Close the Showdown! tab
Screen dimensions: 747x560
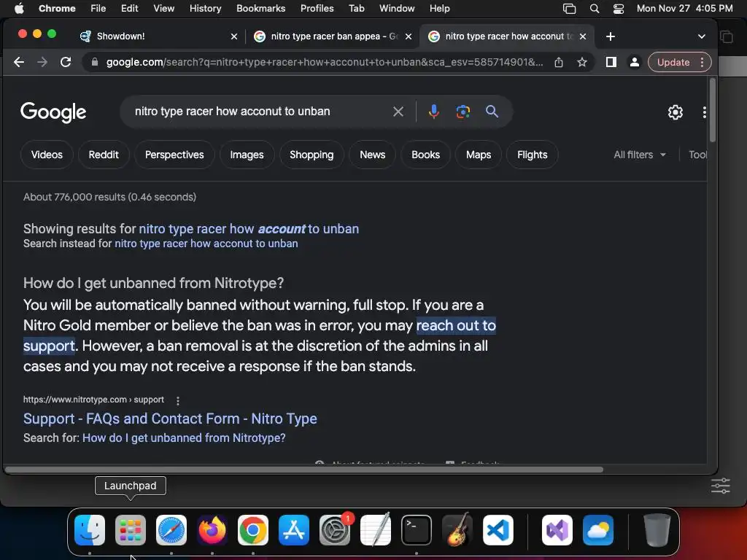click(234, 36)
